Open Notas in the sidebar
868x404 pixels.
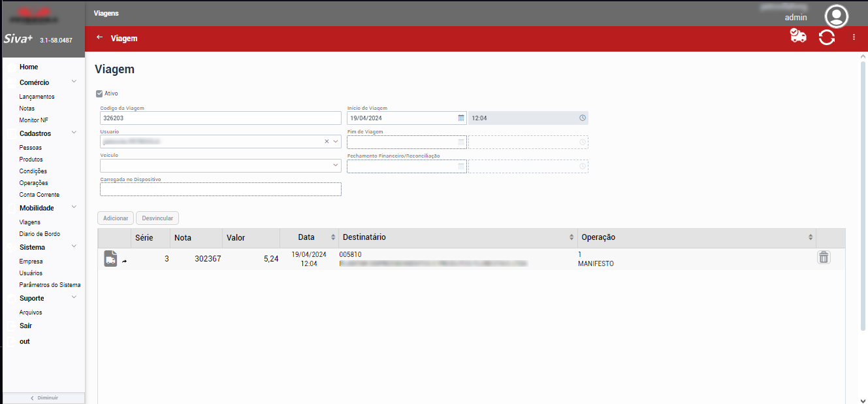click(27, 109)
